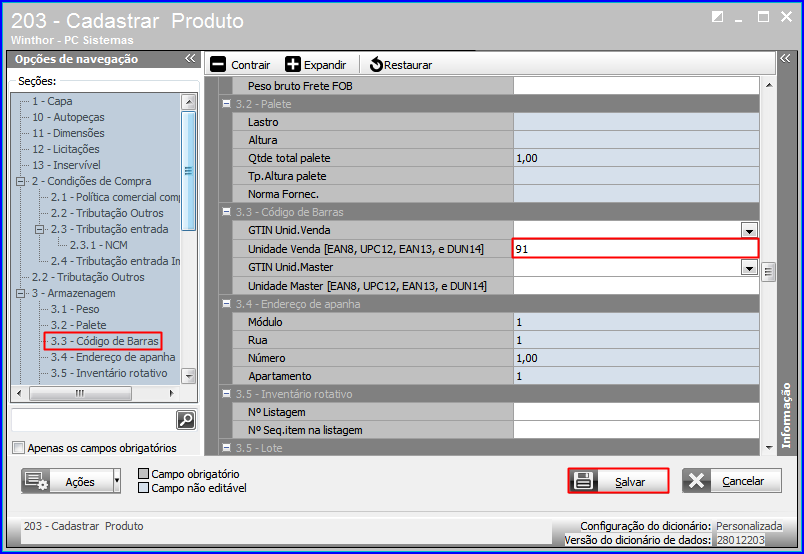Click the Ações gear list icon
Image resolution: width=804 pixels, height=554 pixels.
[x=36, y=481]
